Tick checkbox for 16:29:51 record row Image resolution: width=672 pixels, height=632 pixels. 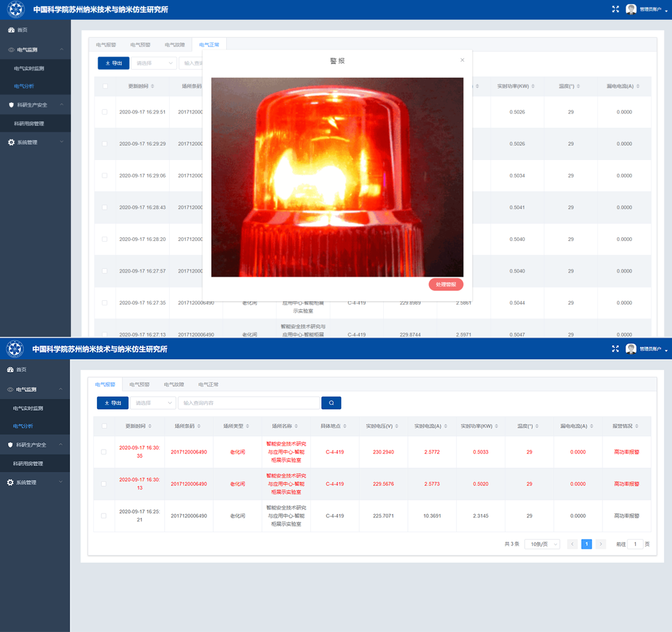104,112
